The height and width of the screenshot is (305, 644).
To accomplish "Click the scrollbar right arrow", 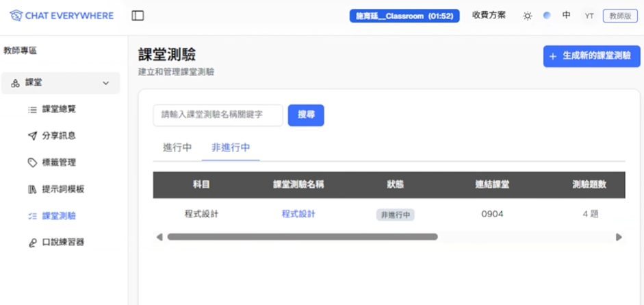I will tap(619, 237).
